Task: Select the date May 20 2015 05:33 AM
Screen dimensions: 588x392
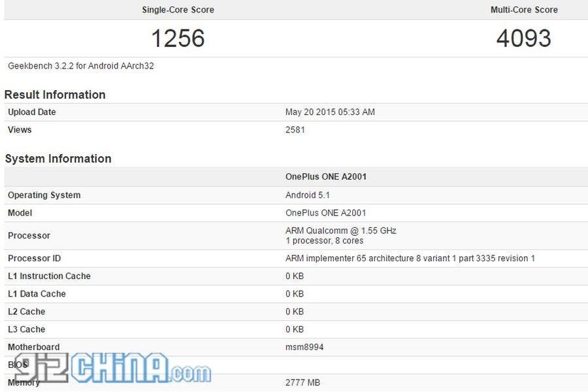Action: pos(330,112)
